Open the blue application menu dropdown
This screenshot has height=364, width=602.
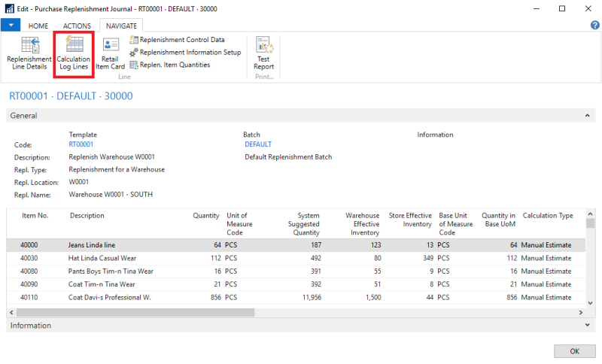[x=11, y=26]
